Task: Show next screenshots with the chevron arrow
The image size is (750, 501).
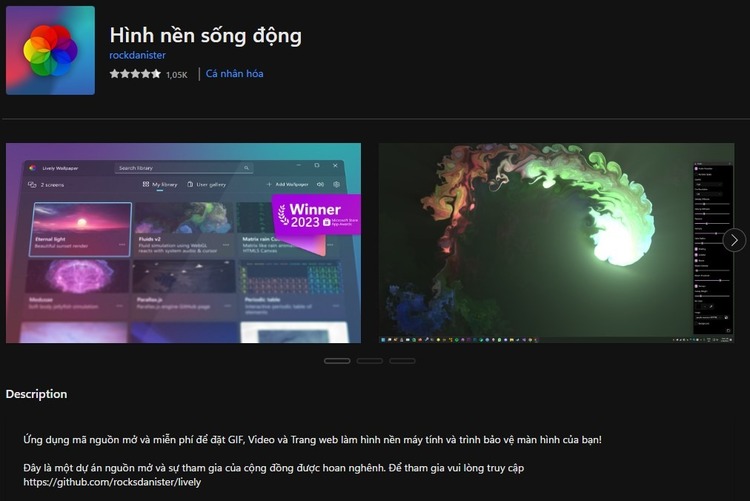Action: tap(734, 240)
